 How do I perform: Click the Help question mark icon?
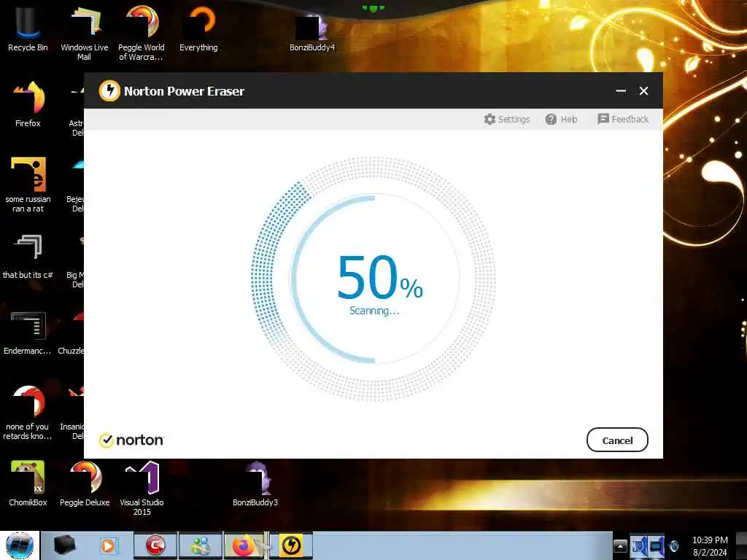(551, 119)
